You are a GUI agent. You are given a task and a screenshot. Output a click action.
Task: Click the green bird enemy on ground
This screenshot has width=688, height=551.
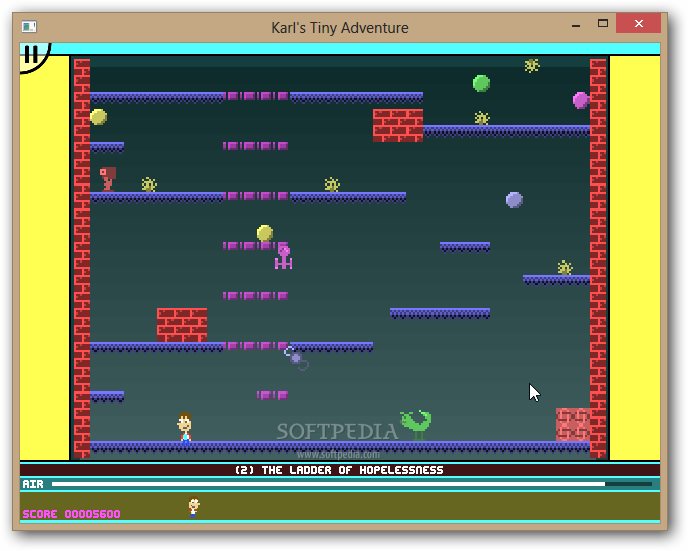tap(416, 425)
